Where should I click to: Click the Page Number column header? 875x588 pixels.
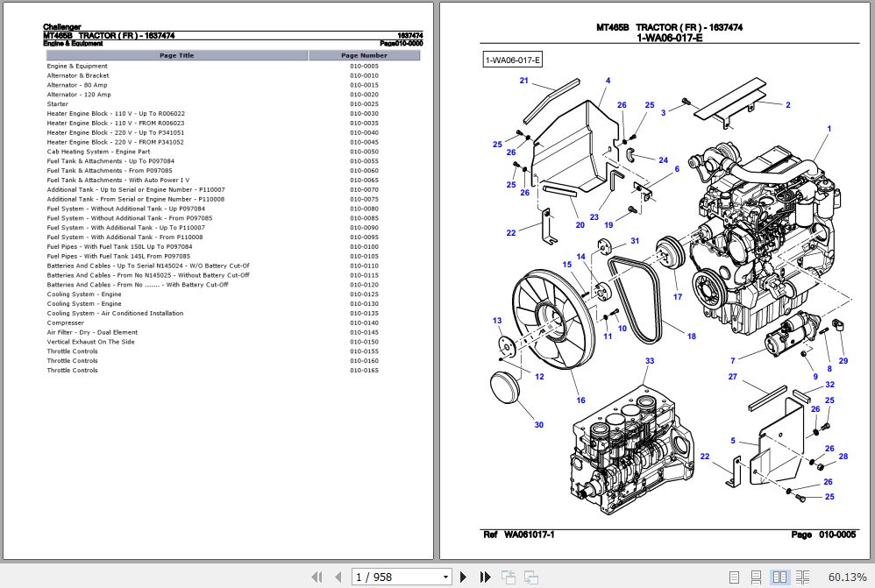tap(364, 55)
